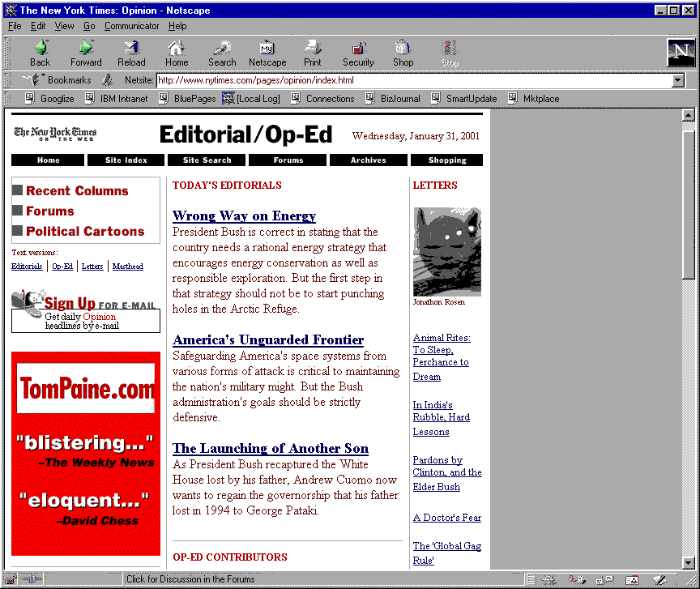Open the Edit menu
Viewport: 700px width, 589px height.
pyautogui.click(x=38, y=26)
